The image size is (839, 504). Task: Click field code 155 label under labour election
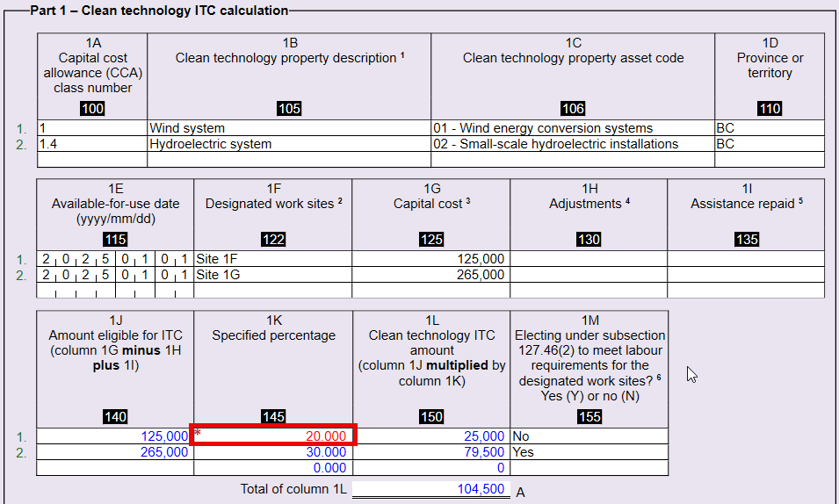point(589,417)
